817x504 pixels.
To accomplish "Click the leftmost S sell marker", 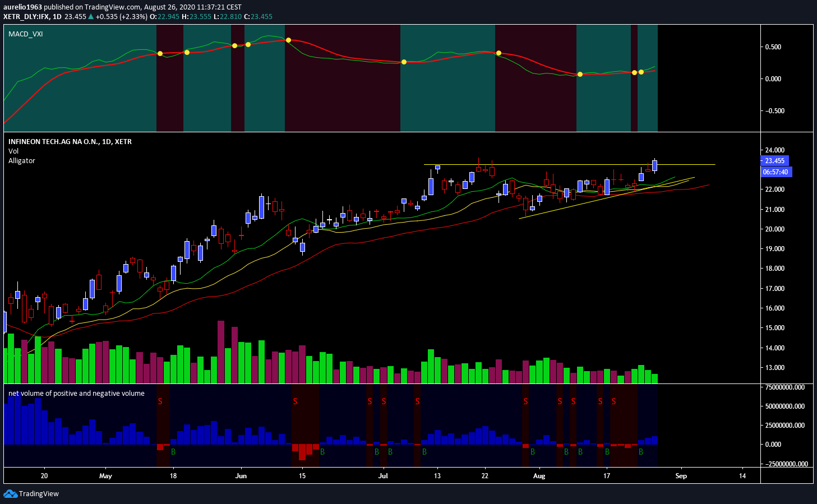I will point(160,401).
